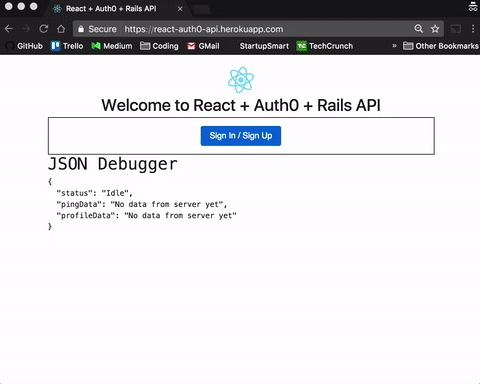Click the "status": "Idle" line
Screen dimensions: 480x384
point(94,193)
